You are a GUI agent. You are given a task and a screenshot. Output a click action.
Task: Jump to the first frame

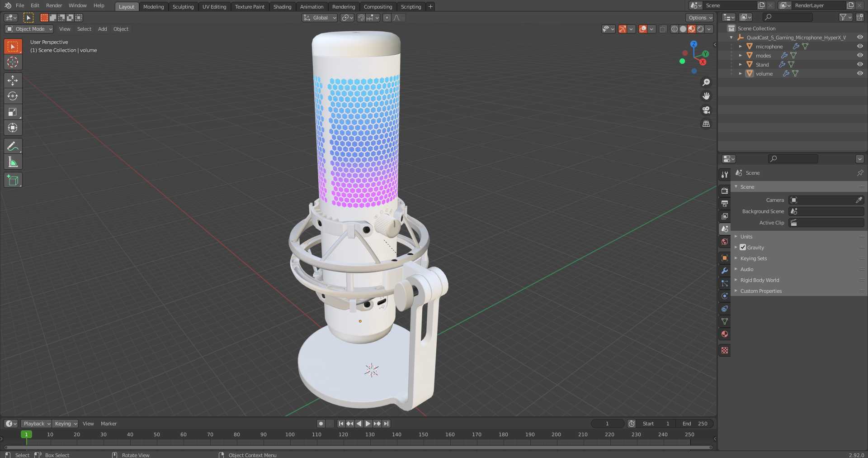(x=341, y=424)
